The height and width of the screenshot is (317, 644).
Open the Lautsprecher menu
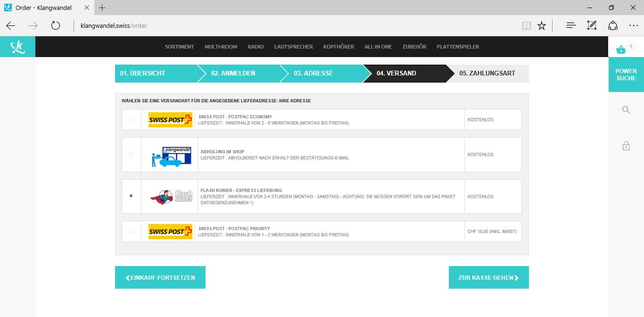293,47
